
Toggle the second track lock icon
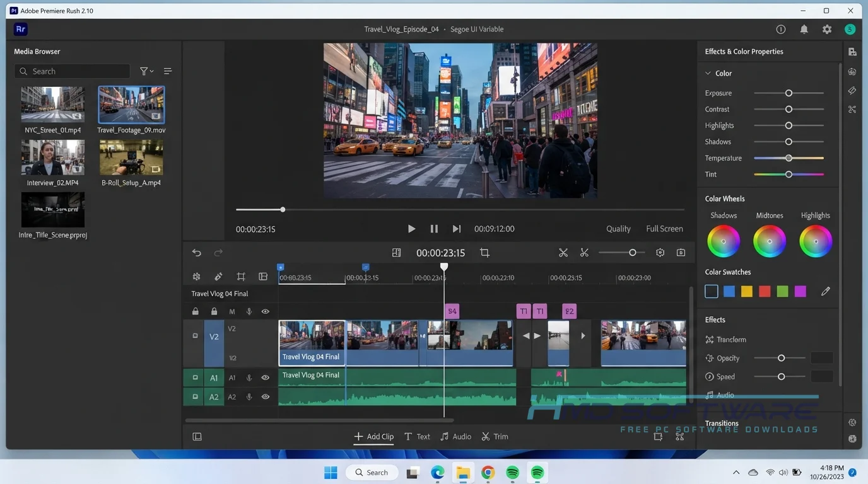214,311
